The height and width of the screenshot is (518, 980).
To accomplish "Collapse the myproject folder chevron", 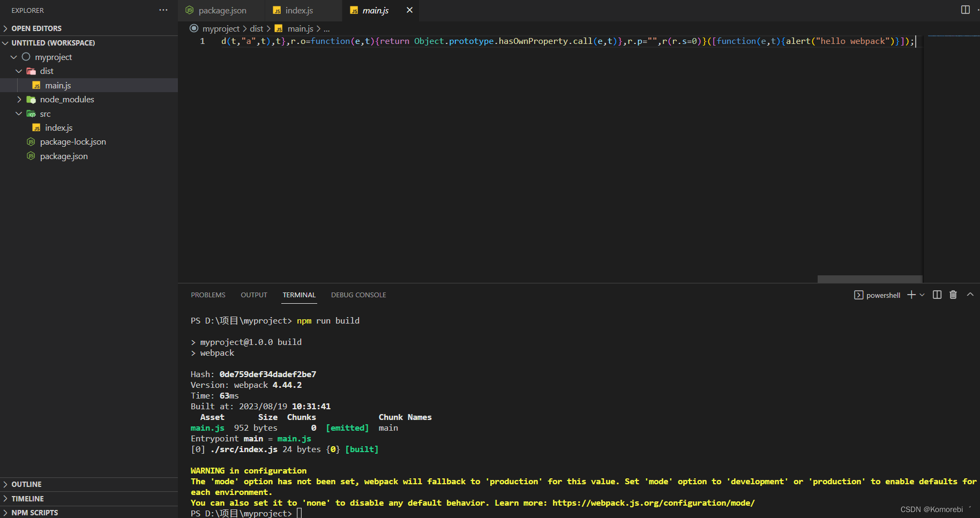I will [x=14, y=57].
